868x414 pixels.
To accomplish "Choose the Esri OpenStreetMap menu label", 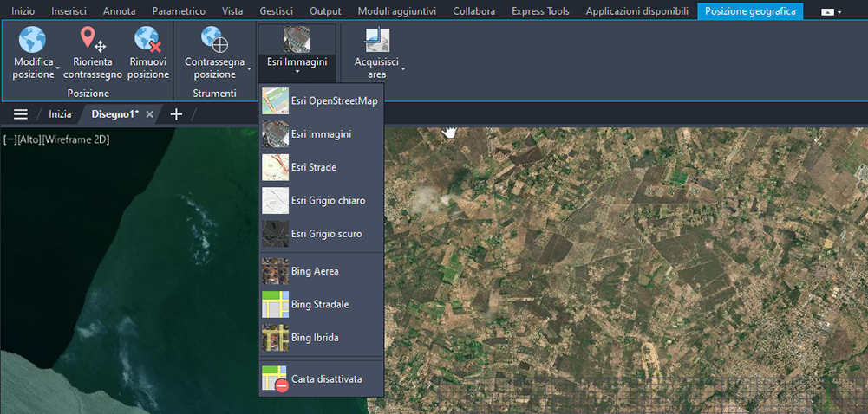I will 335,101.
